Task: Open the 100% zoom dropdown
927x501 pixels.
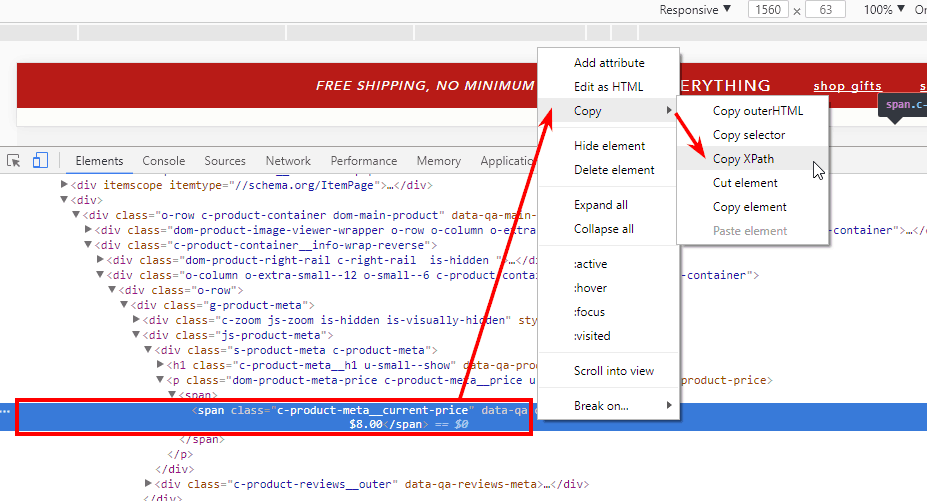Action: coord(884,10)
